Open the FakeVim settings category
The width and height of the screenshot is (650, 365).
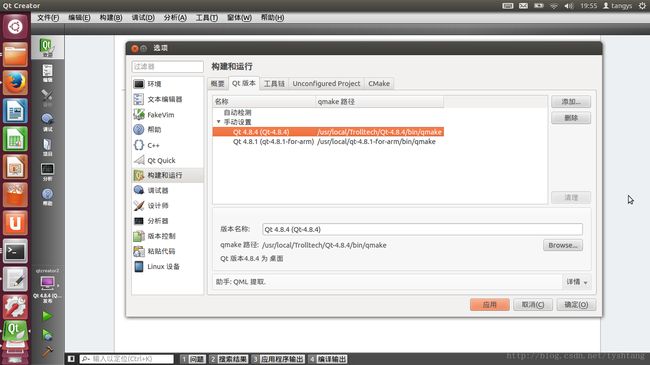click(167, 114)
